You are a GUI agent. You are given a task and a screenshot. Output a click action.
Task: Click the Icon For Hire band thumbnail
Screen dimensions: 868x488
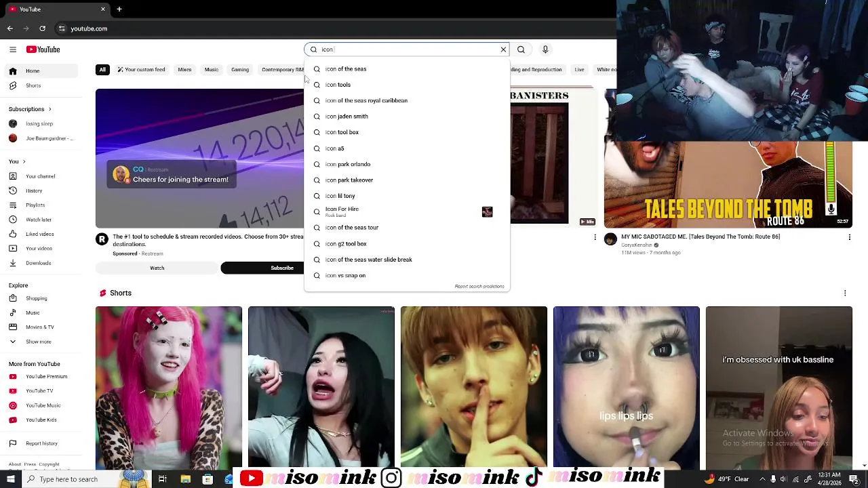point(487,212)
